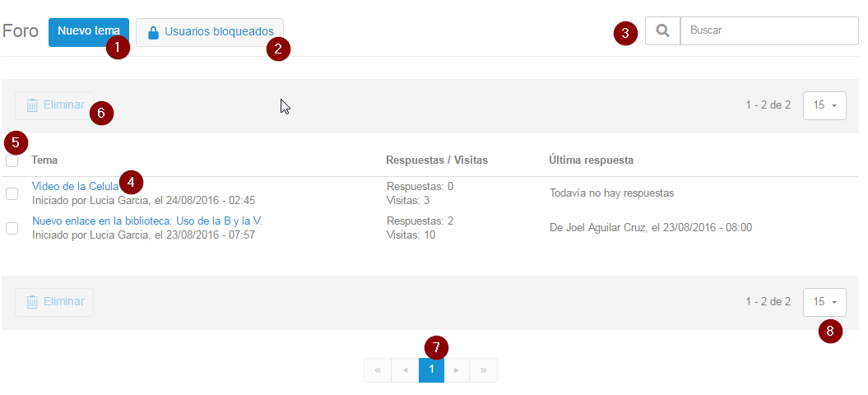Select page 1 in pagination
This screenshot has height=395, width=868.
(x=431, y=370)
